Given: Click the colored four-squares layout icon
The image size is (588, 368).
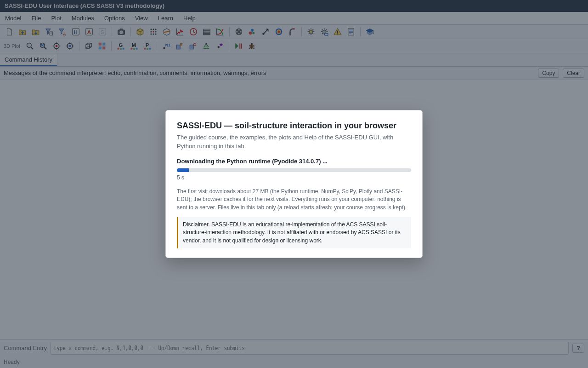Looking at the screenshot, I should [102, 46].
